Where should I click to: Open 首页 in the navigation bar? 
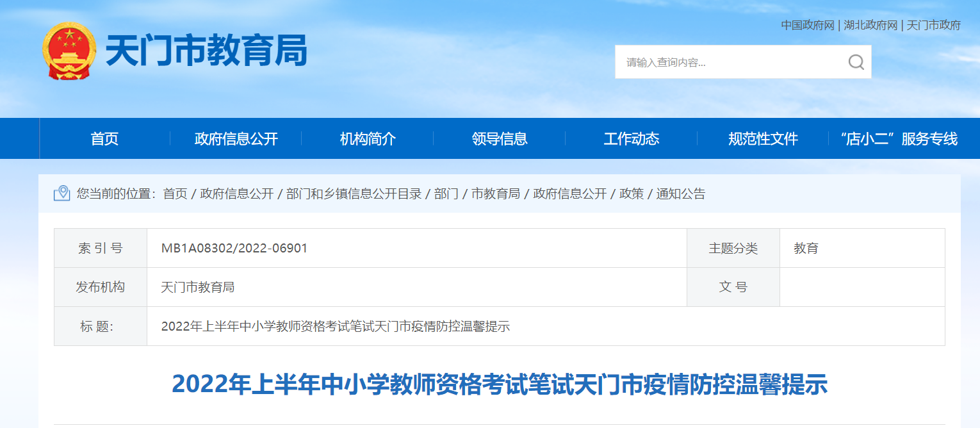point(104,138)
